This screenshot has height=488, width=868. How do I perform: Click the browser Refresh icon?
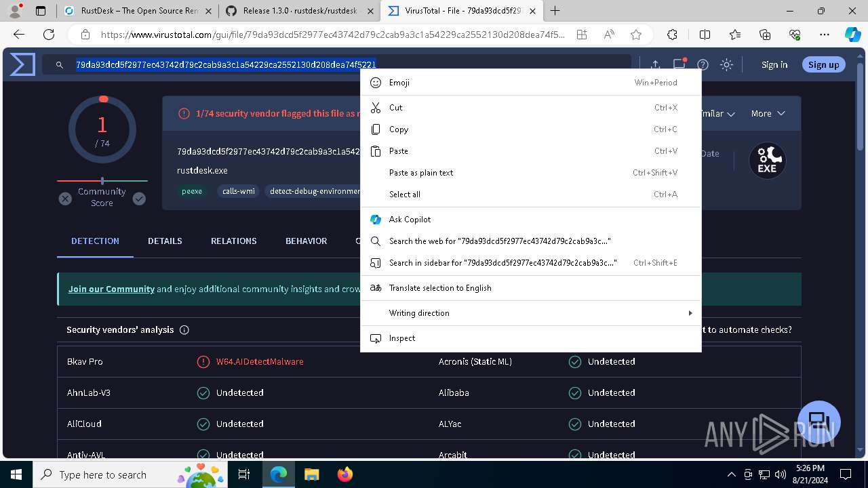[49, 35]
